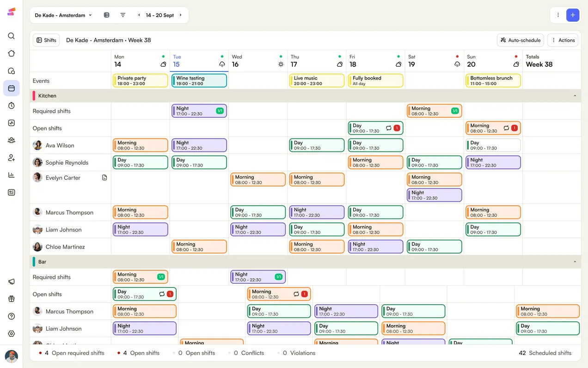Open the gift box sidebar icon
This screenshot has width=588, height=368.
click(12, 299)
